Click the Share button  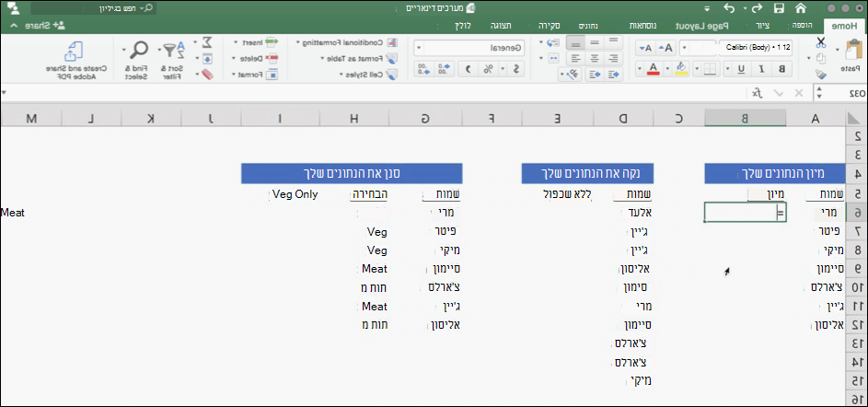coord(45,26)
